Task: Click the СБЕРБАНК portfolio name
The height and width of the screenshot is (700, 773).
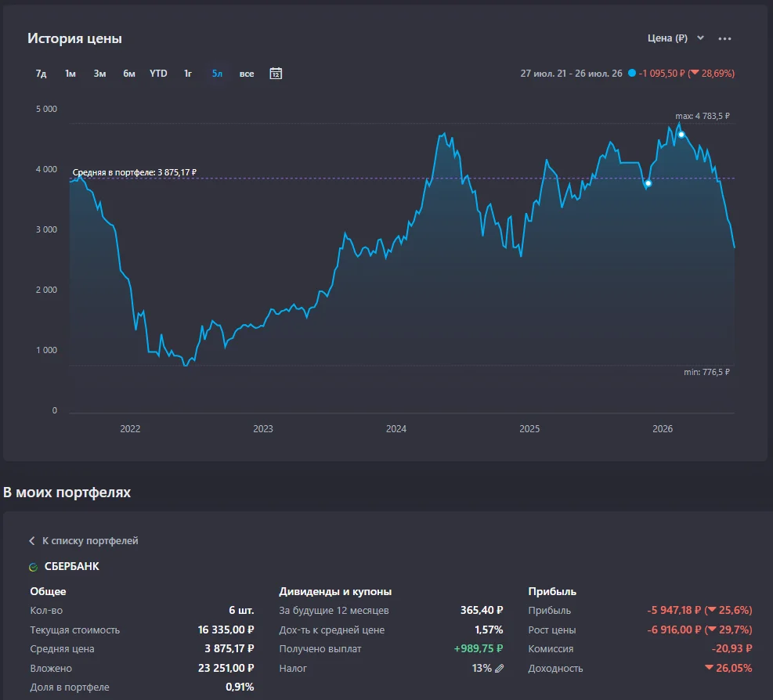Action: 71,566
